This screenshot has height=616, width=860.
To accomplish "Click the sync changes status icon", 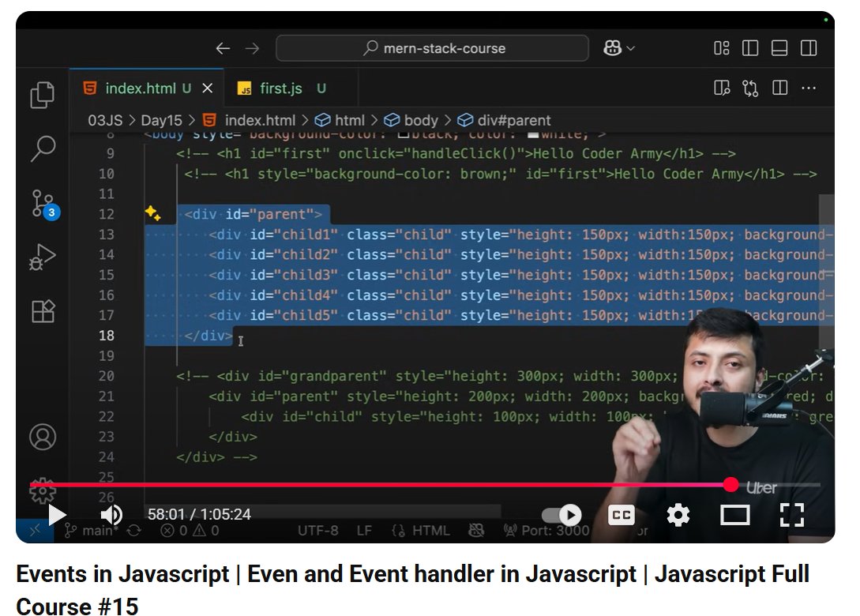I will pos(133,531).
